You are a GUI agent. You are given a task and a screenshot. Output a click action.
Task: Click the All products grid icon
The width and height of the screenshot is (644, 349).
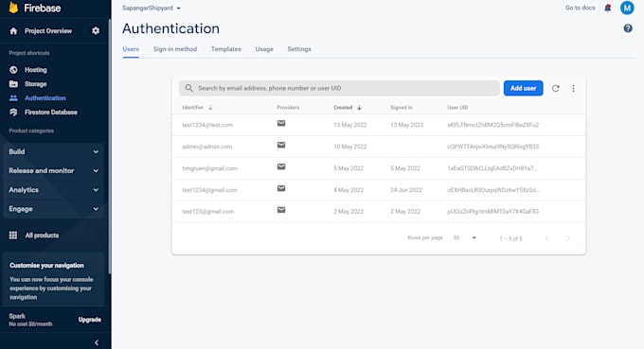click(13, 235)
